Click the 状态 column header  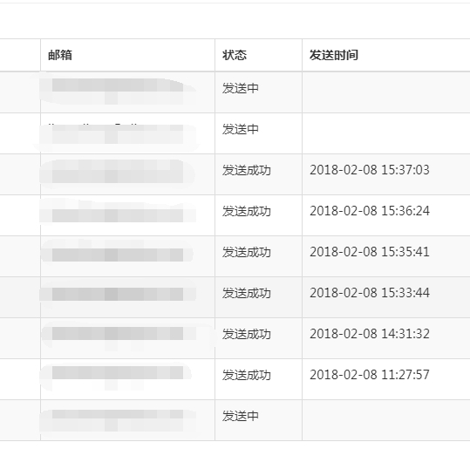[x=235, y=55]
